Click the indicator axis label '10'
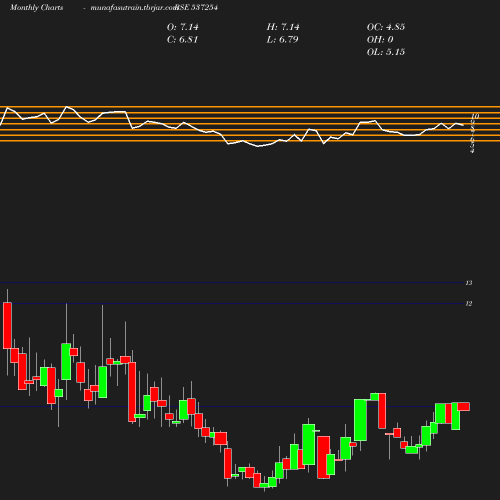The image size is (500, 500). click(475, 116)
